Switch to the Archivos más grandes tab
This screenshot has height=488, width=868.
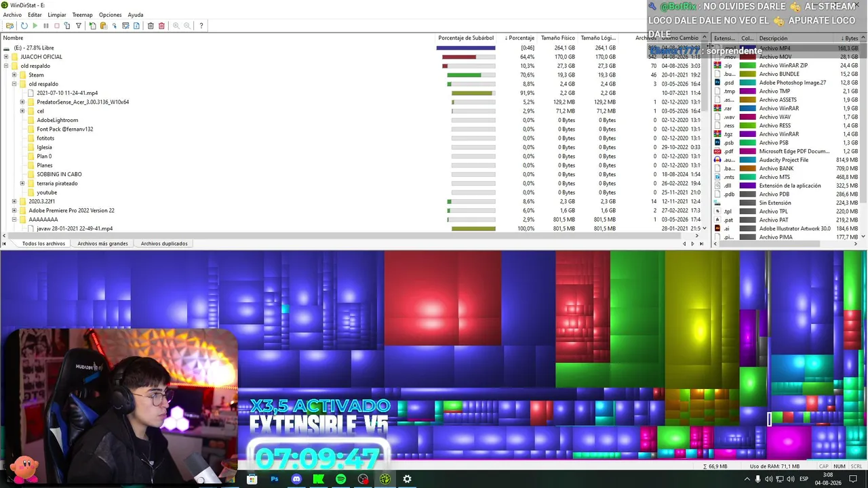pos(102,243)
